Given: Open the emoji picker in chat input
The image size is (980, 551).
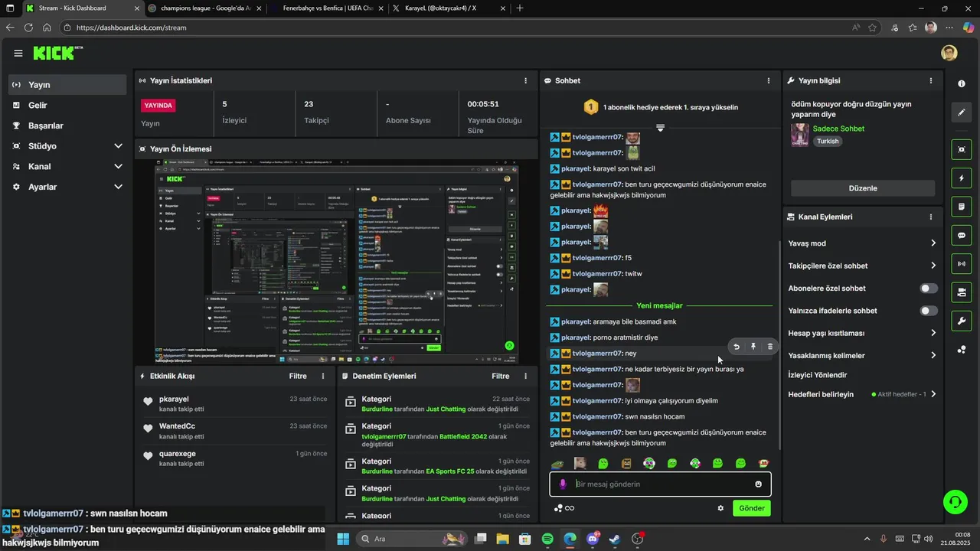Looking at the screenshot, I should coord(759,484).
